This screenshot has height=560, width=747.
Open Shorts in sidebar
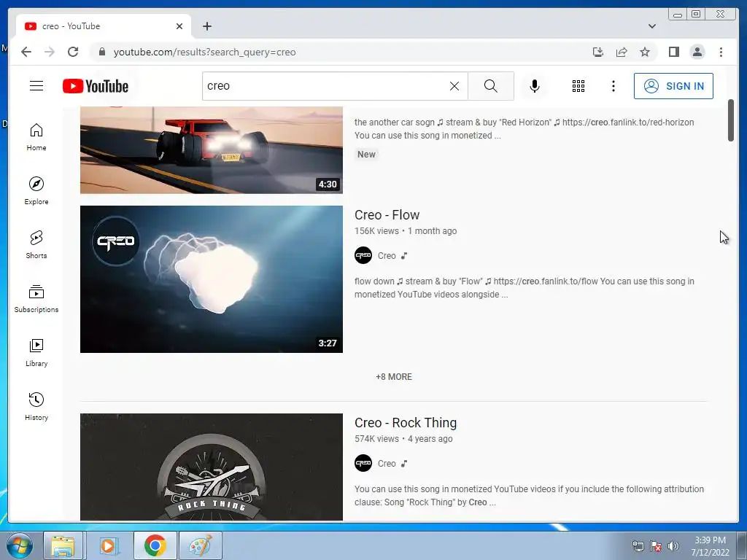(36, 245)
